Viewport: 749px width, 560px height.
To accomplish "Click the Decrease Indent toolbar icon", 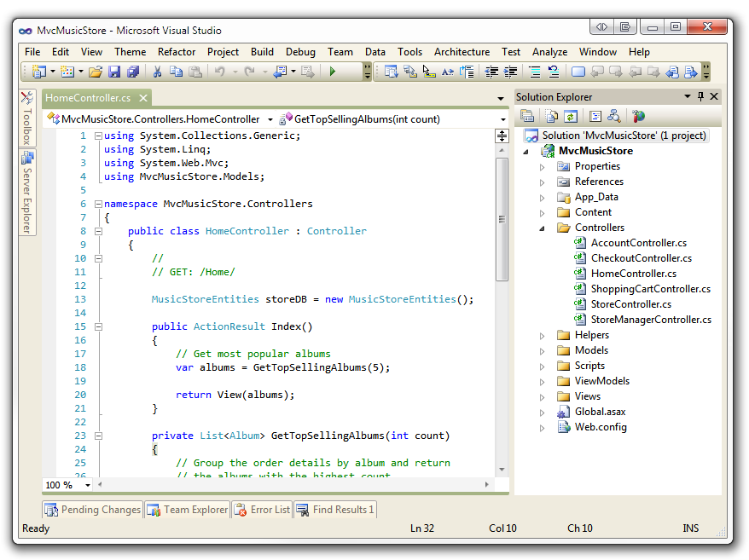I will pos(491,72).
